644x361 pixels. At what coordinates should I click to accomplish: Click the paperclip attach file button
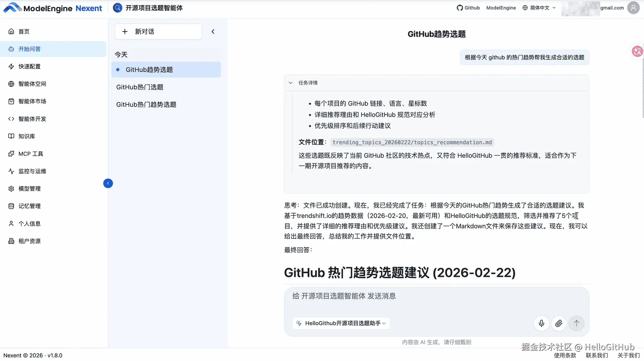[x=559, y=323]
